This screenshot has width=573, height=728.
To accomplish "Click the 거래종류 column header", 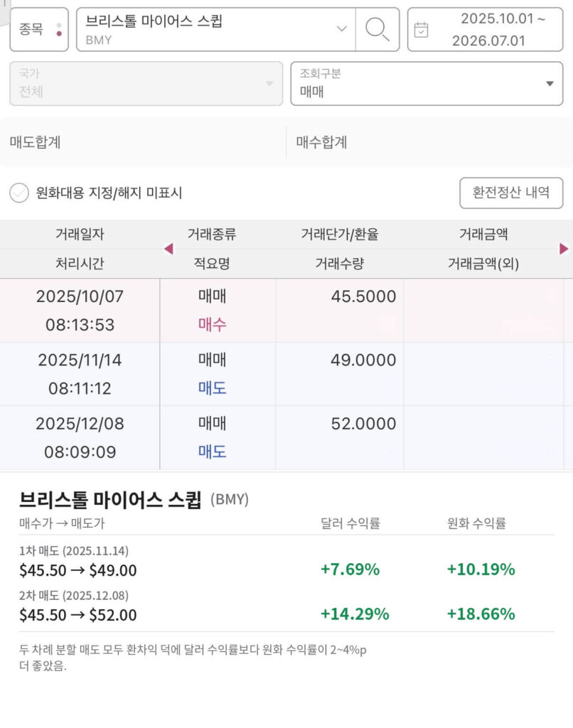I will click(212, 234).
